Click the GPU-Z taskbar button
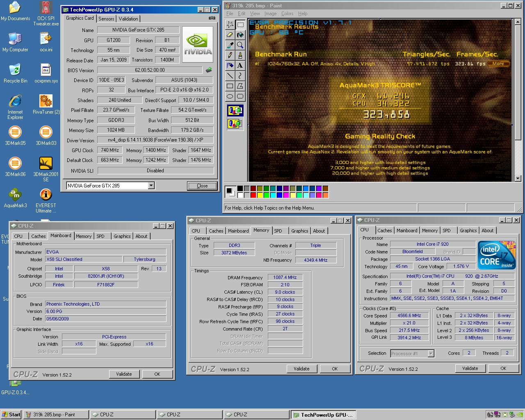The image size is (525, 420). coord(324,415)
